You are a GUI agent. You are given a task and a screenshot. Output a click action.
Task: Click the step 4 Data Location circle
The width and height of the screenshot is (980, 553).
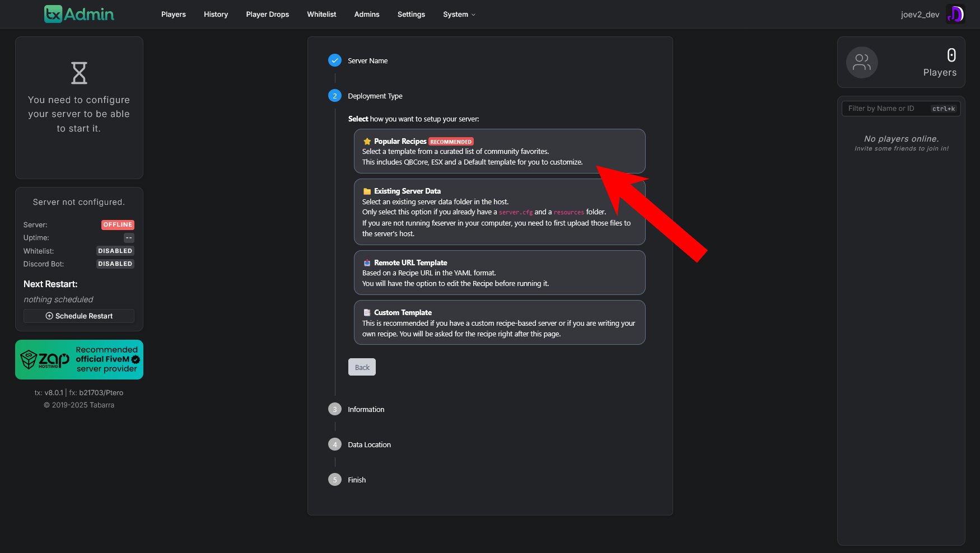click(x=335, y=444)
